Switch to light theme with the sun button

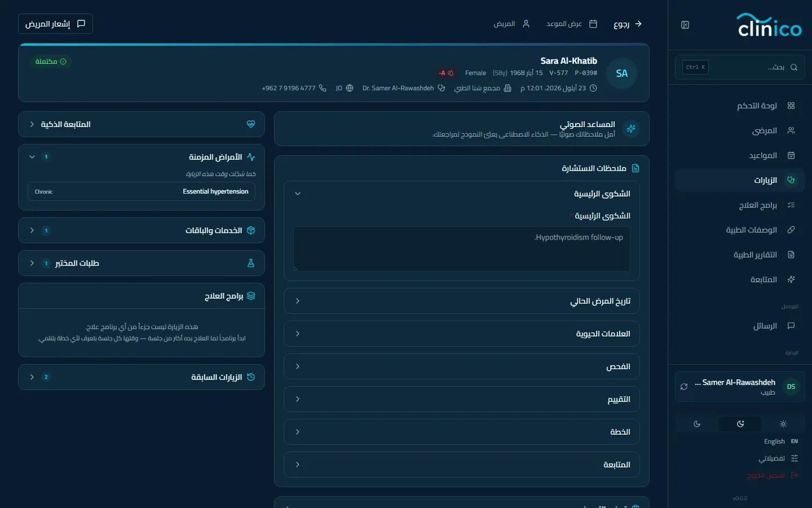click(783, 424)
